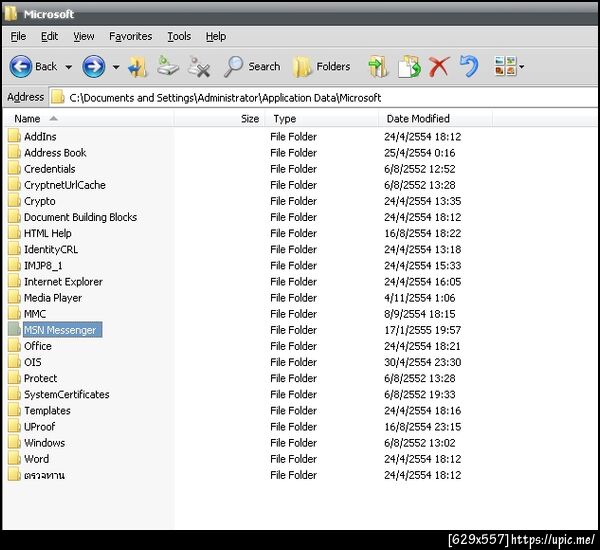600x550 pixels.
Task: Click date 8/9/2554 18:15 of MMC
Action: tap(420, 314)
